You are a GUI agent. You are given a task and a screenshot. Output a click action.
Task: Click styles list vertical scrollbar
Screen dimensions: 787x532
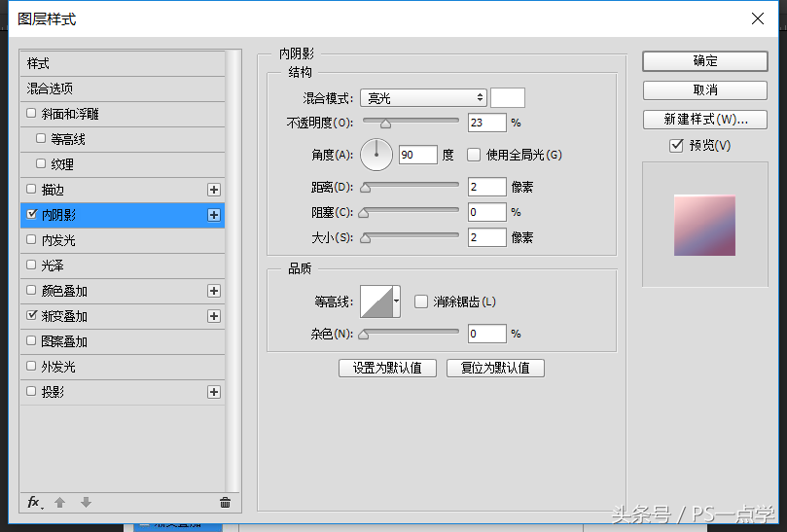[x=233, y=271]
